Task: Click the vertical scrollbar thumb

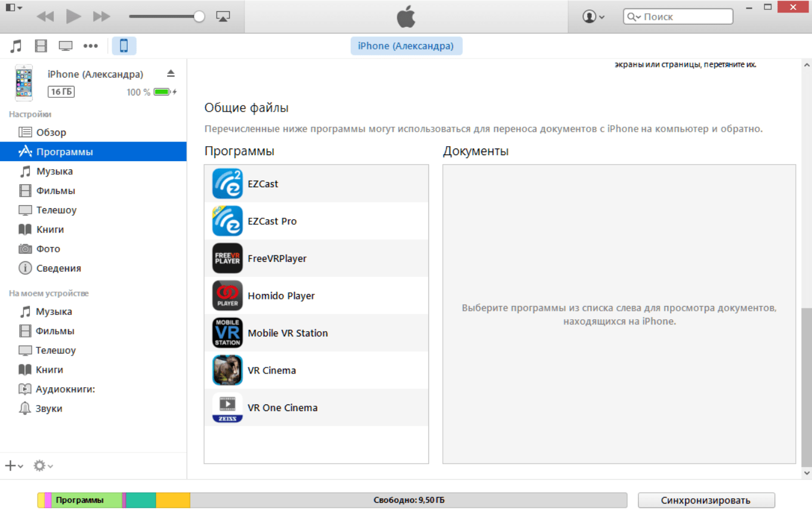Action: tap(807, 387)
